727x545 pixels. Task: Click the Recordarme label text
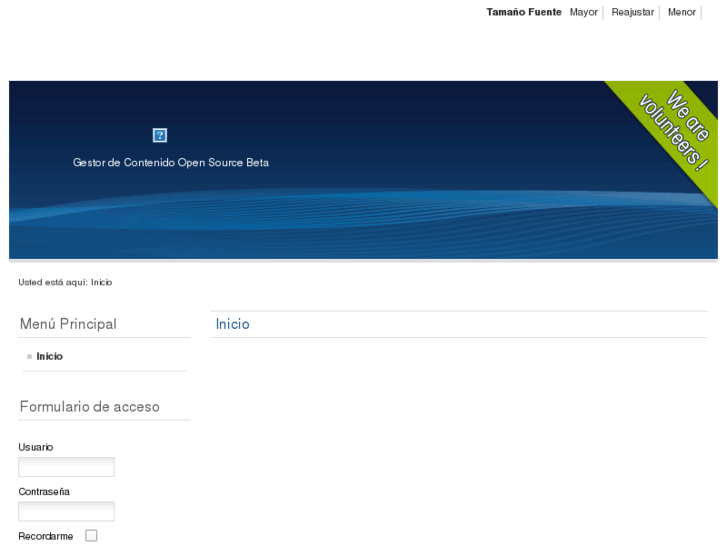click(46, 536)
